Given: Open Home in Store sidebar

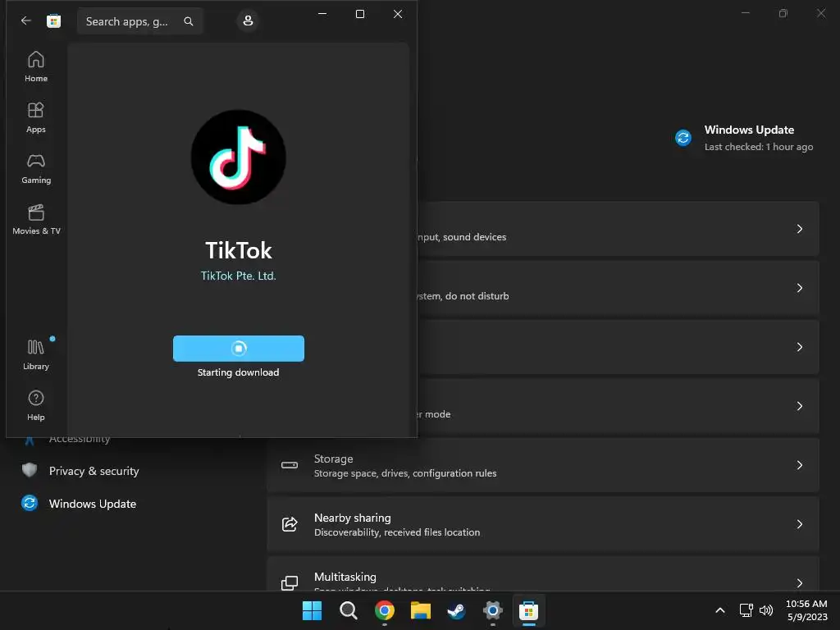Looking at the screenshot, I should tap(36, 66).
